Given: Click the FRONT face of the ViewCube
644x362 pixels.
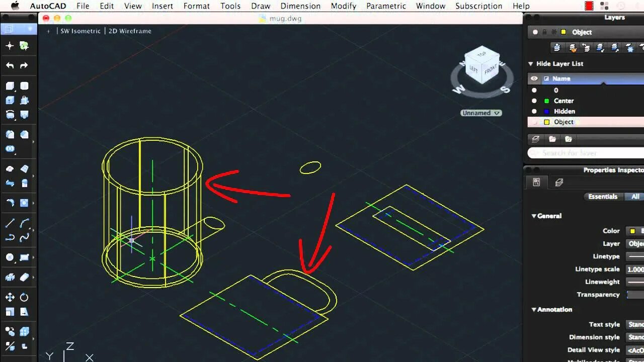Looking at the screenshot, I should coord(491,70).
